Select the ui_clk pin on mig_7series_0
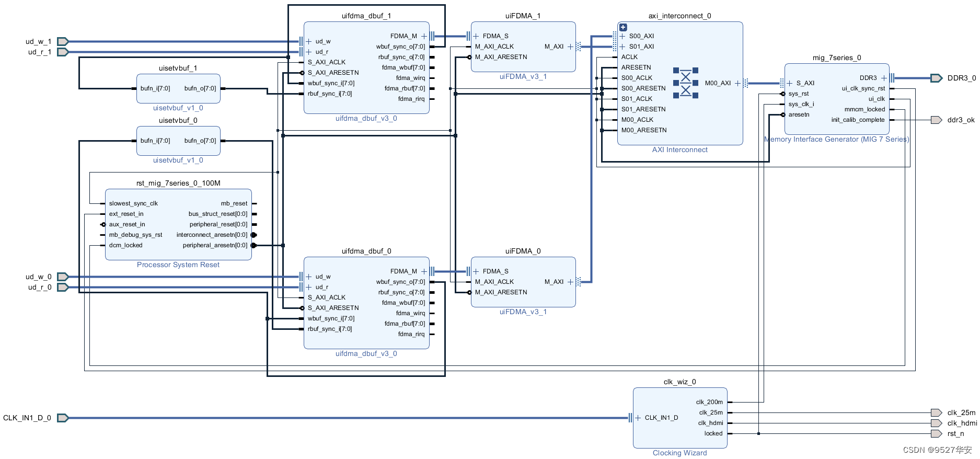 coord(877,99)
